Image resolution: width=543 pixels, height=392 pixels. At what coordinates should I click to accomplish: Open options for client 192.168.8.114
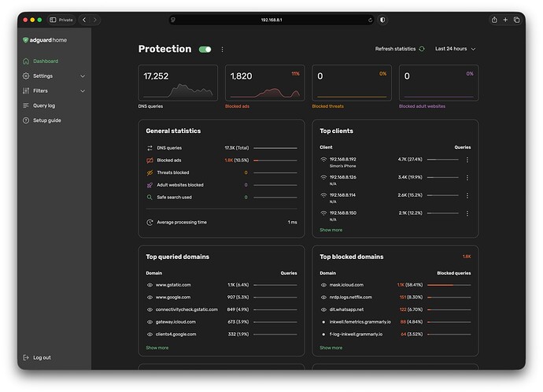coord(467,196)
